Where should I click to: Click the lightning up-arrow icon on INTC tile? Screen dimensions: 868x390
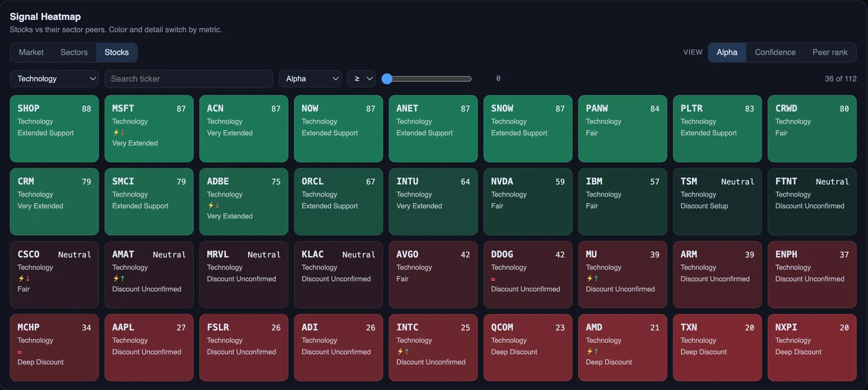tap(403, 352)
